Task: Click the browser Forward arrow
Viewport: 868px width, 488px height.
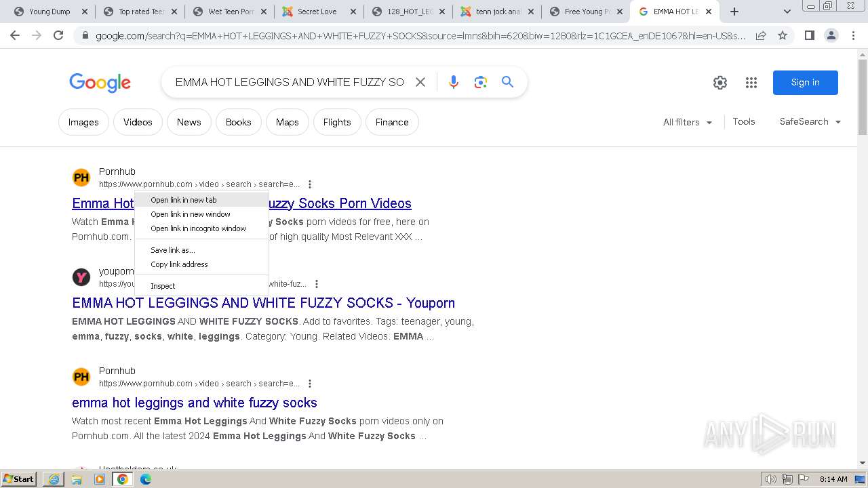Action: click(x=37, y=35)
